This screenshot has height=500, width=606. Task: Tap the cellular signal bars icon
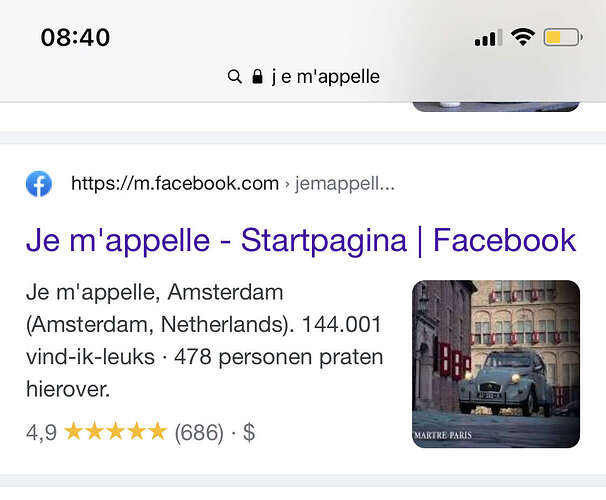[489, 38]
